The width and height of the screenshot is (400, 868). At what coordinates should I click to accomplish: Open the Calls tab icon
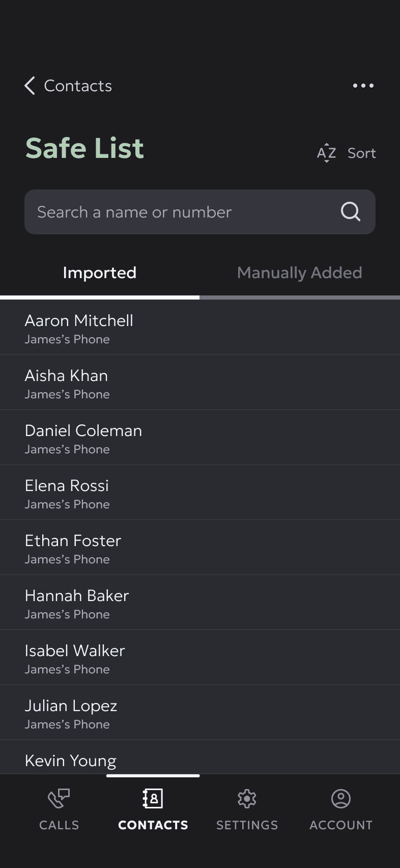pos(59,798)
